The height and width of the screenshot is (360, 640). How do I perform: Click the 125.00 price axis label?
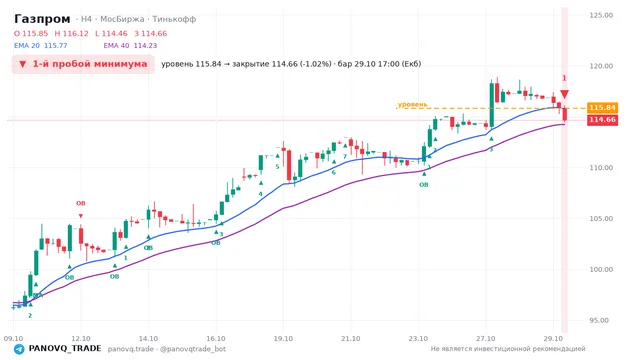[x=601, y=15]
